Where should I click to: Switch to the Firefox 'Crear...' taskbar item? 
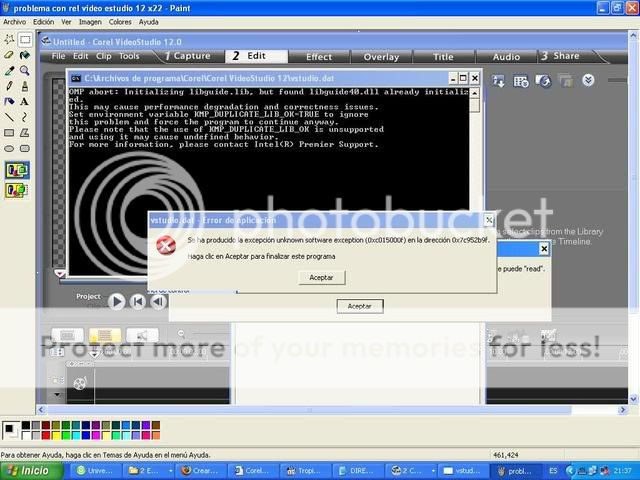[201, 471]
